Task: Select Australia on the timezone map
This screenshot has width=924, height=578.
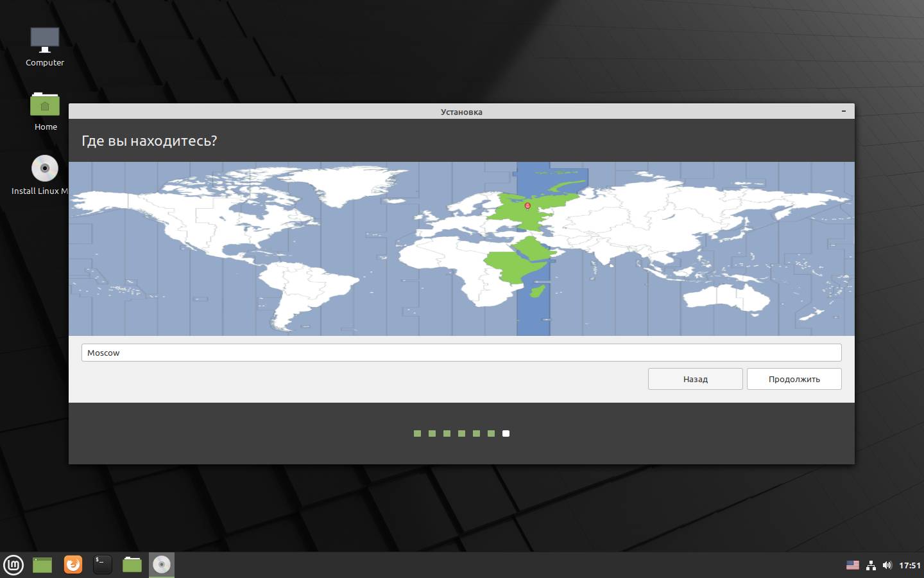Action: pyautogui.click(x=725, y=299)
